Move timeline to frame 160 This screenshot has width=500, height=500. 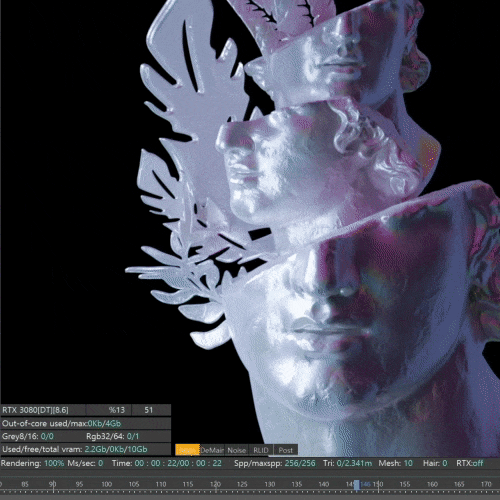click(x=432, y=484)
